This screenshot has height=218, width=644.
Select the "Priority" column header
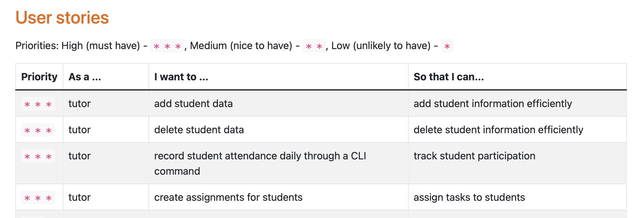39,77
